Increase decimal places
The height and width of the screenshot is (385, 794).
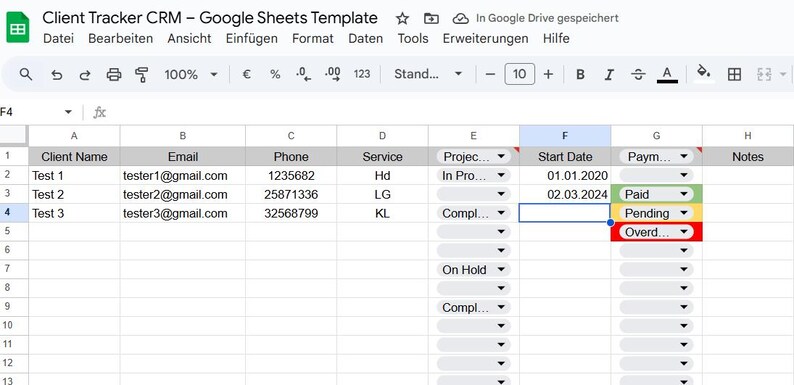pos(333,74)
